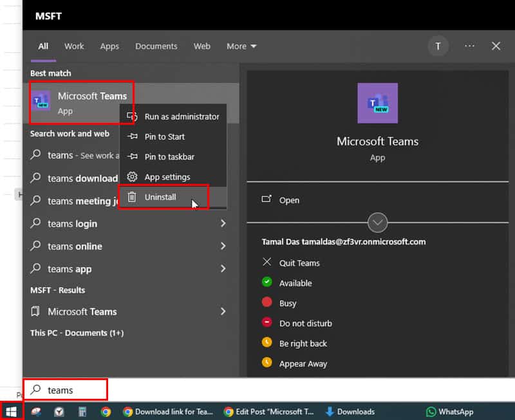The width and height of the screenshot is (515, 420).
Task: Click the Uninstall trash can icon
Action: [132, 197]
